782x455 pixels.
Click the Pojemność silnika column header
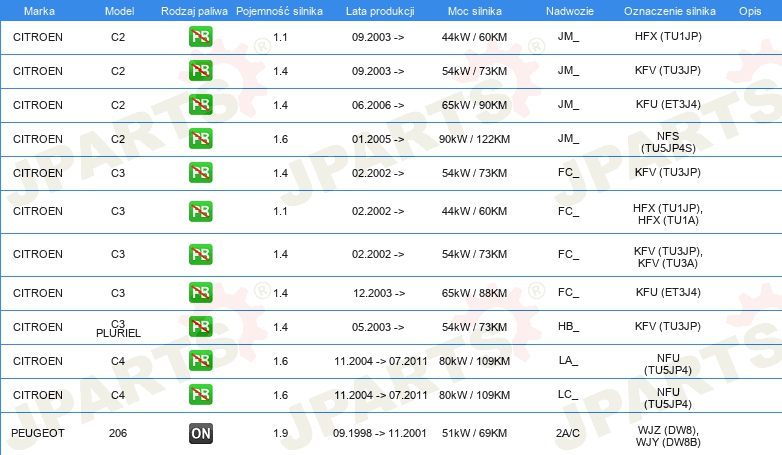pos(279,11)
